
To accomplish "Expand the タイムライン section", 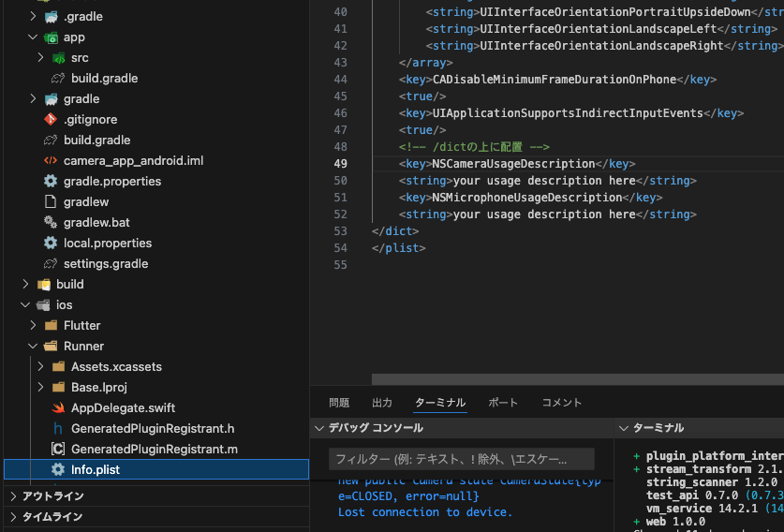I will [13, 516].
